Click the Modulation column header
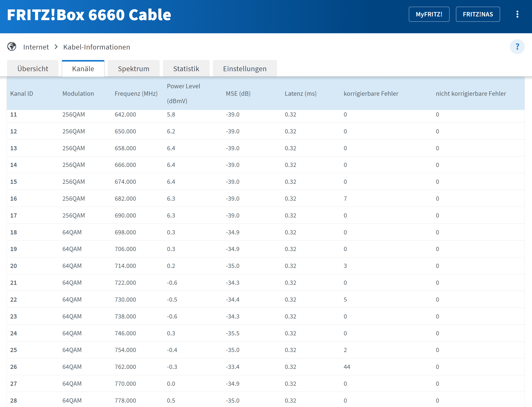The height and width of the screenshot is (407, 532). [x=78, y=94]
